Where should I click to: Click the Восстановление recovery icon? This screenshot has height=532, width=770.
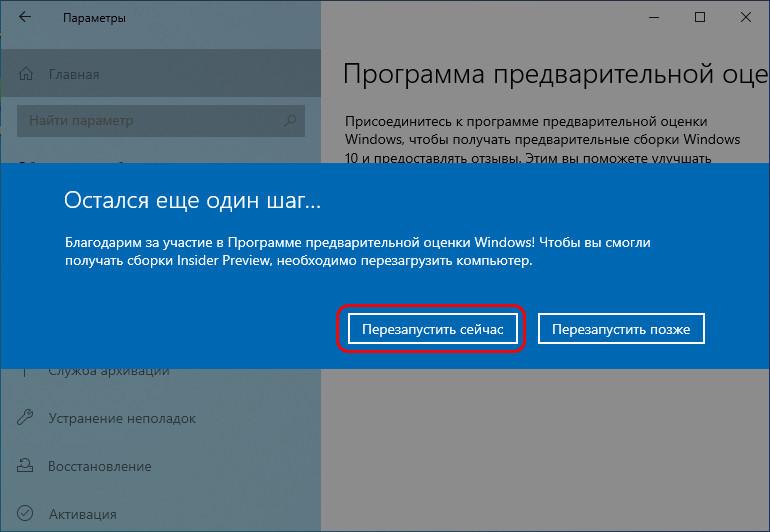coord(25,465)
